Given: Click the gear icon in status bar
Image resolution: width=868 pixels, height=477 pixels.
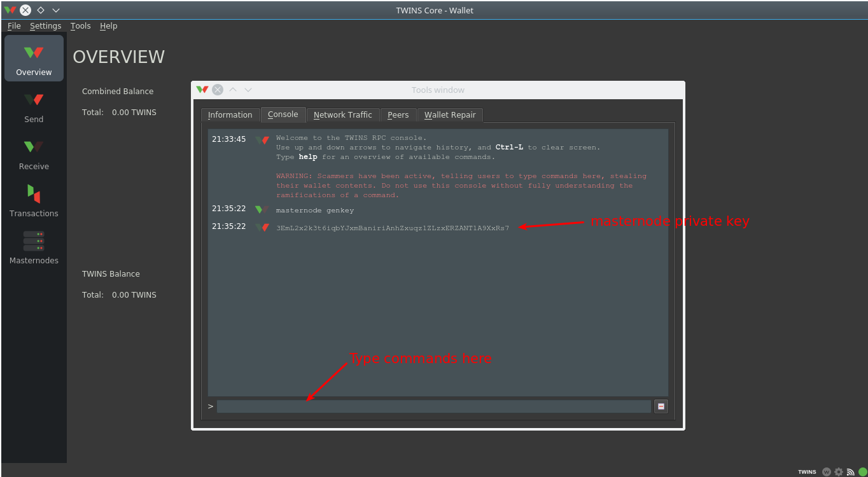Looking at the screenshot, I should coord(839,472).
